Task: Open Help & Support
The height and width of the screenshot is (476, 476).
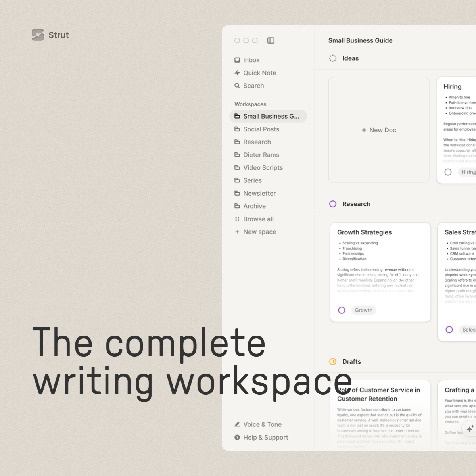Action: pos(261,437)
